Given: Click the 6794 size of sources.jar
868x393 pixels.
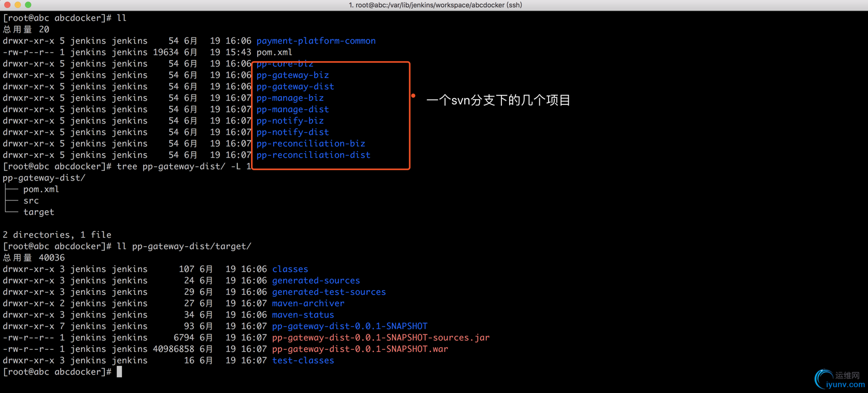Looking at the screenshot, I should pos(184,337).
